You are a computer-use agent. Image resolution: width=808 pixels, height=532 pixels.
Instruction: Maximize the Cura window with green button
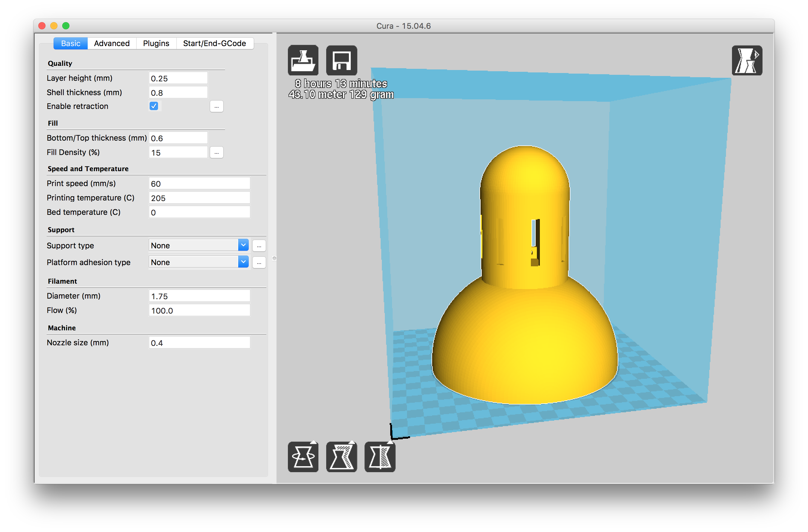[x=66, y=26]
